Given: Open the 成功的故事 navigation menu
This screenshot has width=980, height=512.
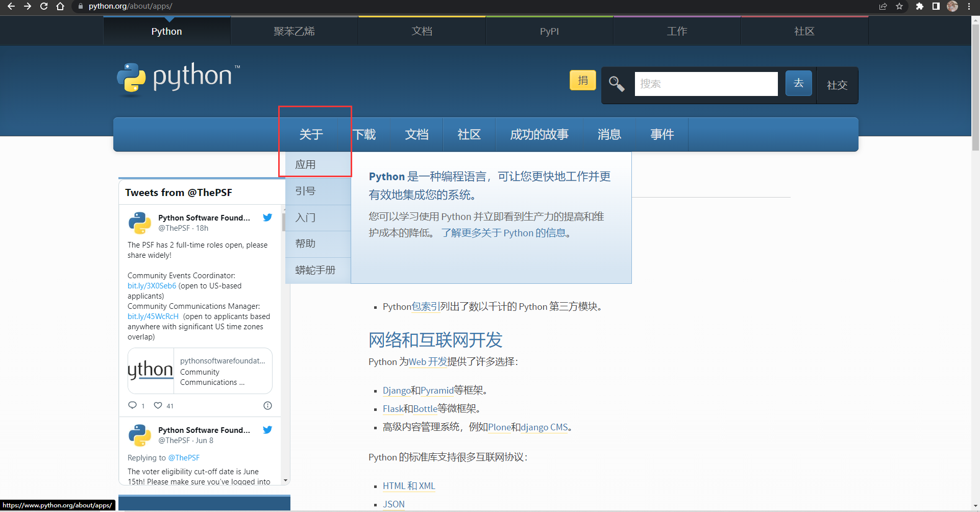Looking at the screenshot, I should [540, 134].
